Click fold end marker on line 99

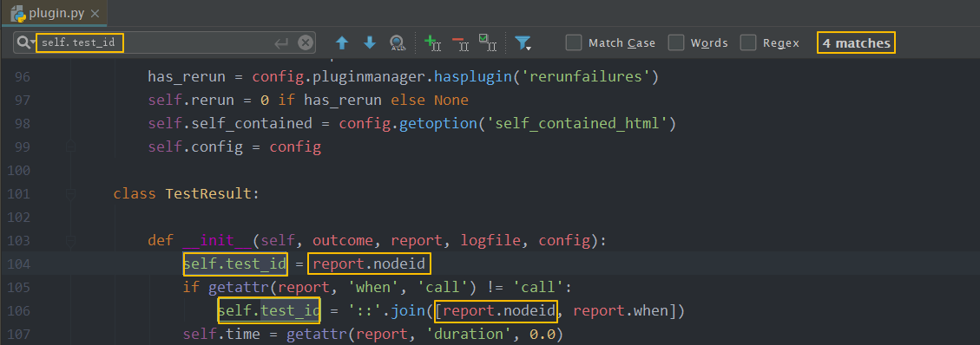click(70, 147)
